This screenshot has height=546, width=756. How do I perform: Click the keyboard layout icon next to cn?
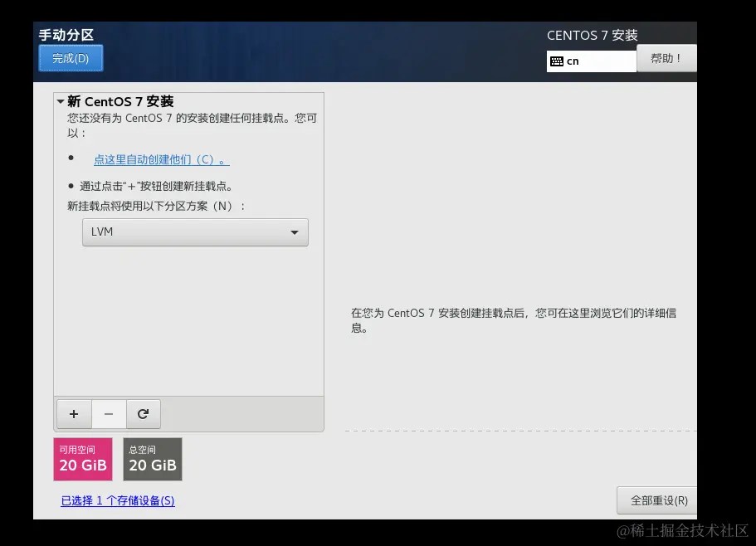(557, 61)
